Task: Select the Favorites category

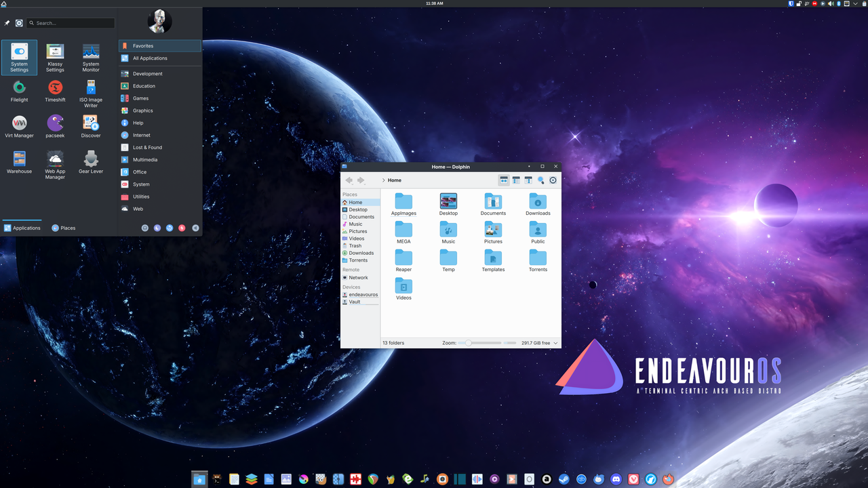Action: tap(160, 46)
